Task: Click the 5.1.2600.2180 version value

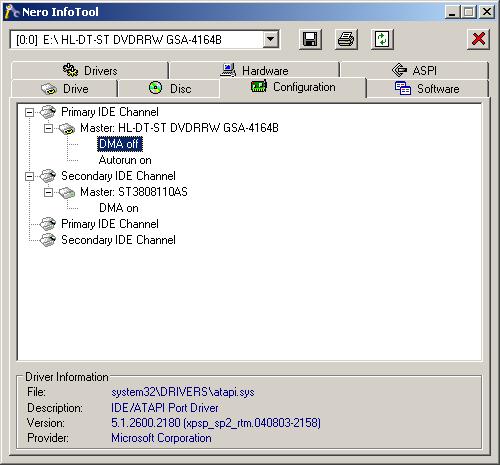Action: coord(216,423)
